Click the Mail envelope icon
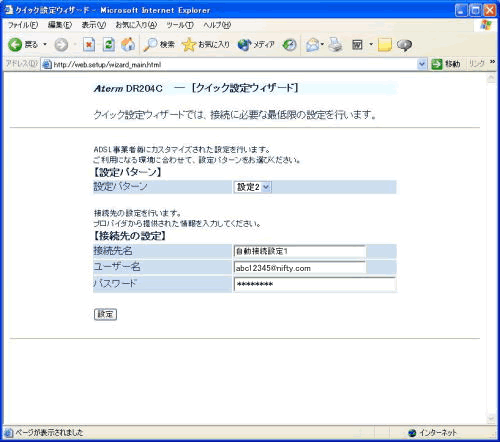 312,44
